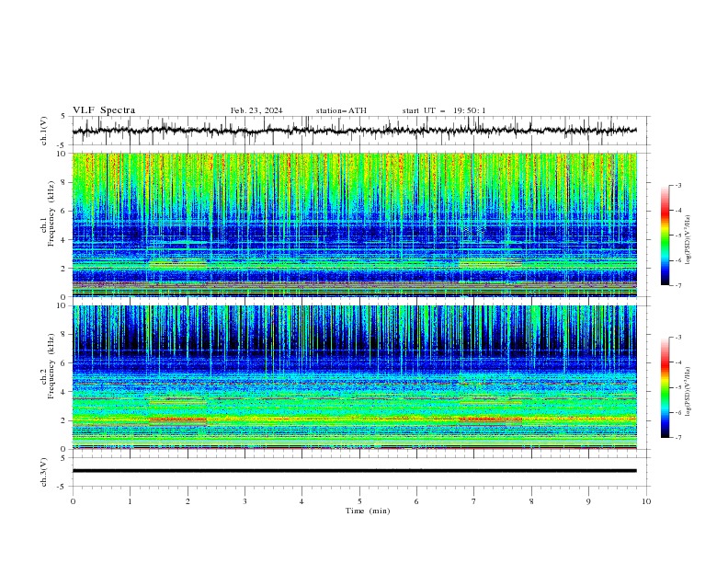This screenshot has height=563, width=728.
Task: Click the time axis tick label "2"
Action: tap(188, 501)
